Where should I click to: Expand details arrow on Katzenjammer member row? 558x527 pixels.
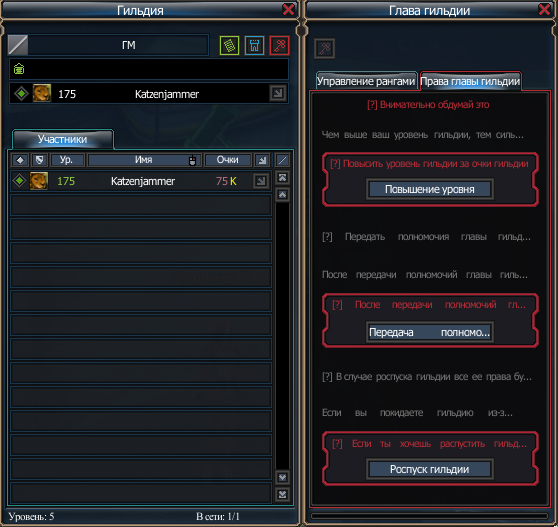pos(261,181)
